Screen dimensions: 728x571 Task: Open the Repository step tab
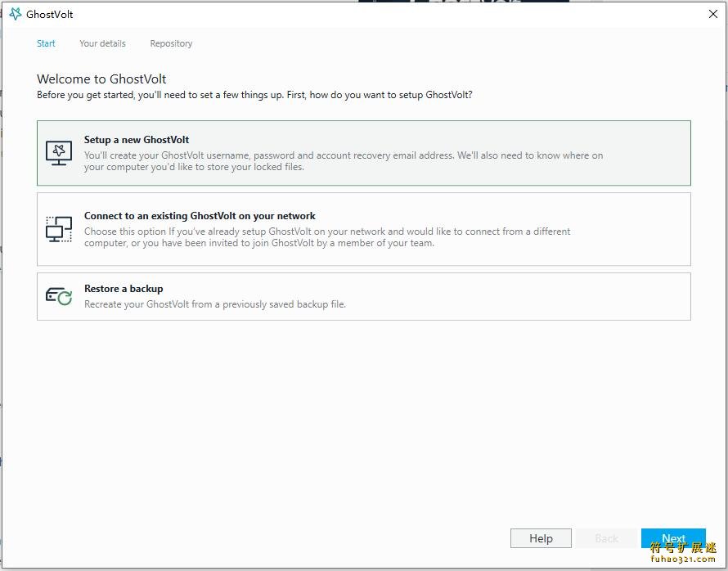[x=171, y=43]
